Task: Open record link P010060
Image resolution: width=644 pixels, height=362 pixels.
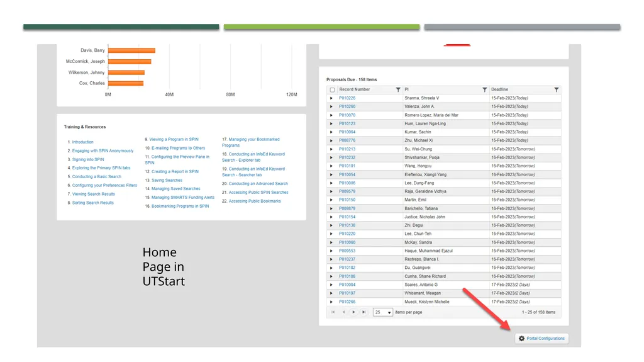Action: [347, 242]
